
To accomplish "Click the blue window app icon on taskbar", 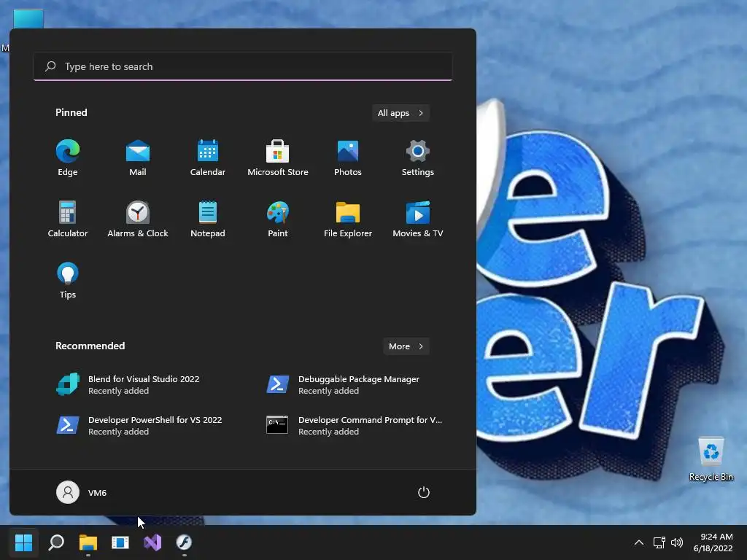I will pos(120,542).
